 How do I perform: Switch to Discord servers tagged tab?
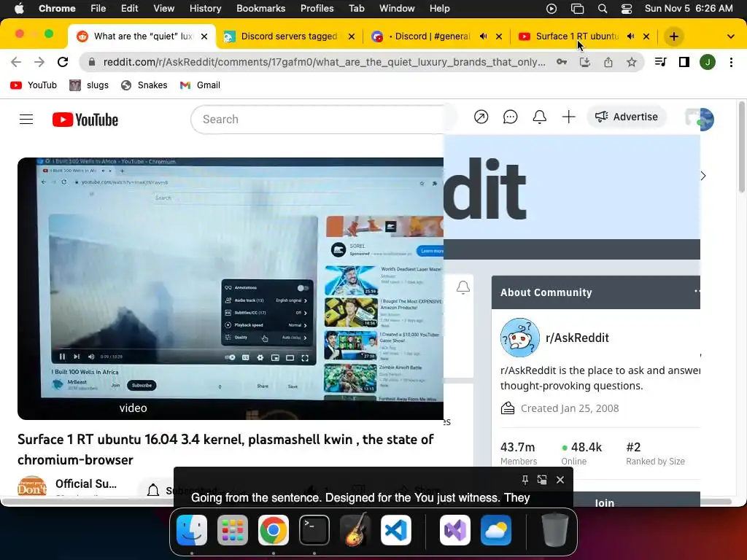(289, 36)
